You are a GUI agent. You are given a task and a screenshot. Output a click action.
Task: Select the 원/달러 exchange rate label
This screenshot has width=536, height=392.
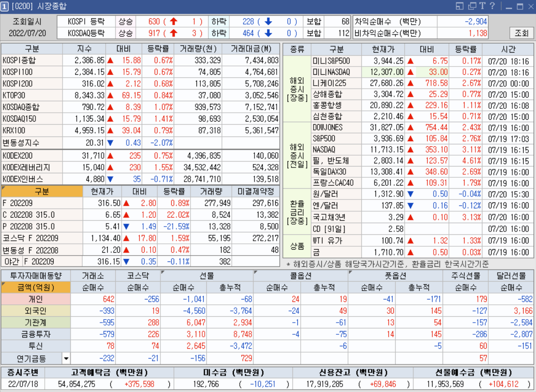click(336, 194)
